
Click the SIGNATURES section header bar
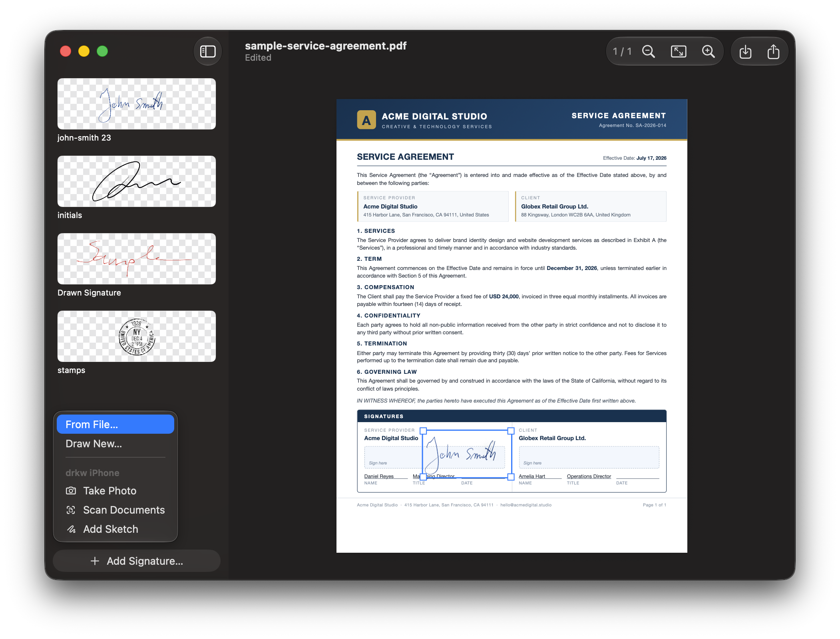512,416
